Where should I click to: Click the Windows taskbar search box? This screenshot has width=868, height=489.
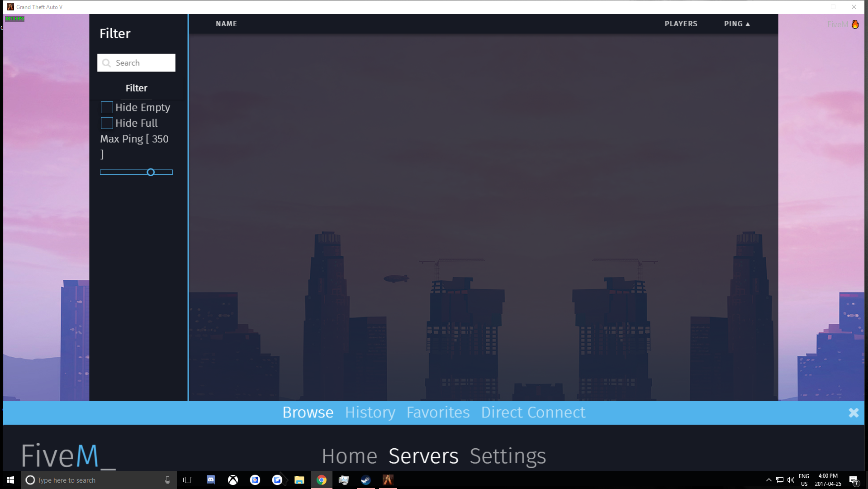click(x=99, y=480)
